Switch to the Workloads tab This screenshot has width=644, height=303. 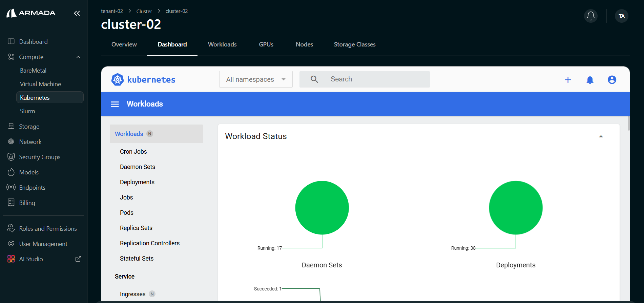pos(222,44)
